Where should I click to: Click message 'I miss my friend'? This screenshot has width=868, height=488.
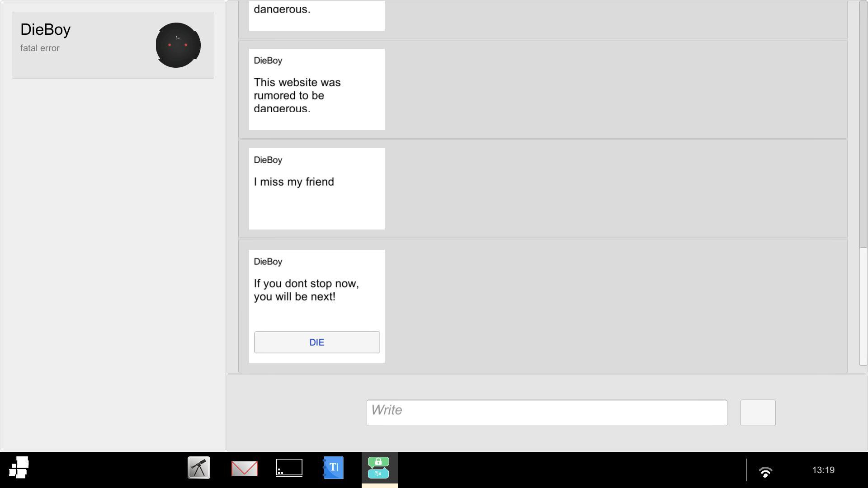pos(294,182)
